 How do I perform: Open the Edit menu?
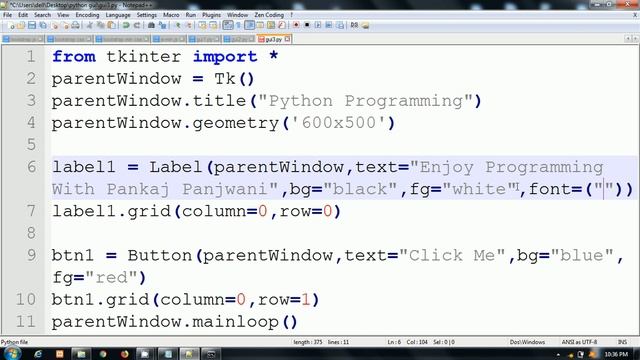23,15
